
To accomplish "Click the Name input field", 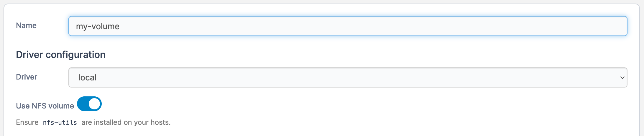I will (347, 26).
